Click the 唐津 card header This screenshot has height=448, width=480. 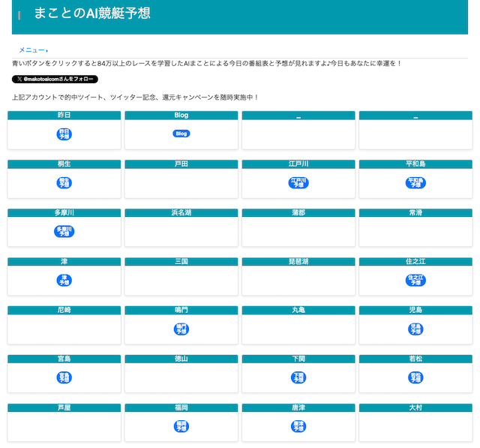pos(298,407)
